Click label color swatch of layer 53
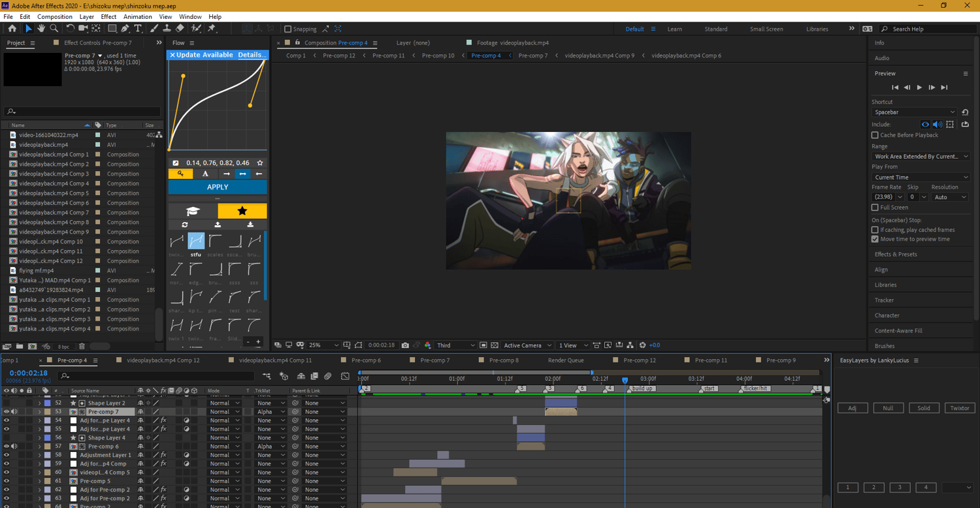Image resolution: width=980 pixels, height=508 pixels. [x=47, y=412]
